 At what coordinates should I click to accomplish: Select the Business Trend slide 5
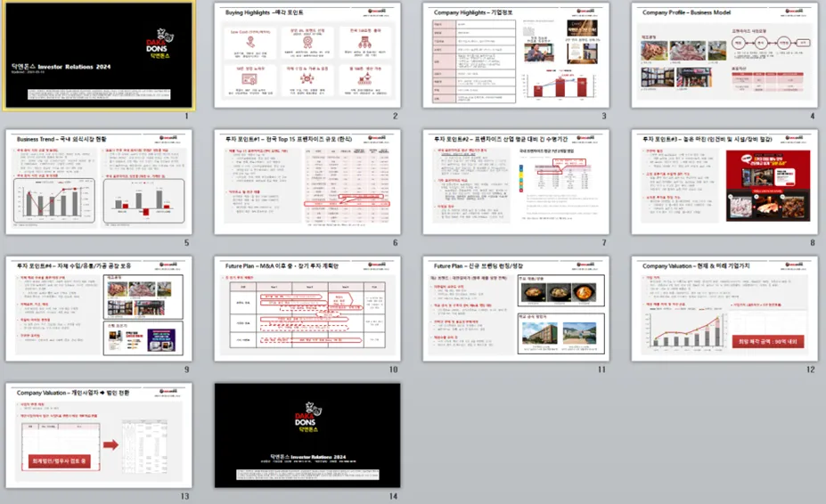[98, 182]
